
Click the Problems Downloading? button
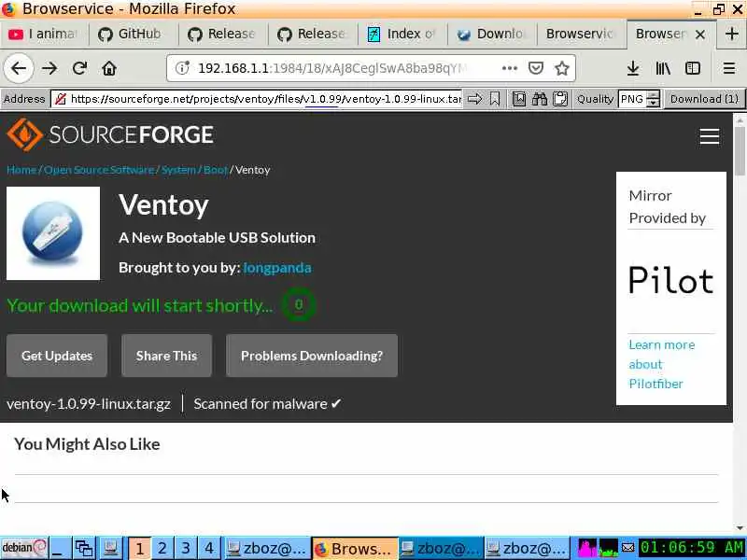click(312, 356)
